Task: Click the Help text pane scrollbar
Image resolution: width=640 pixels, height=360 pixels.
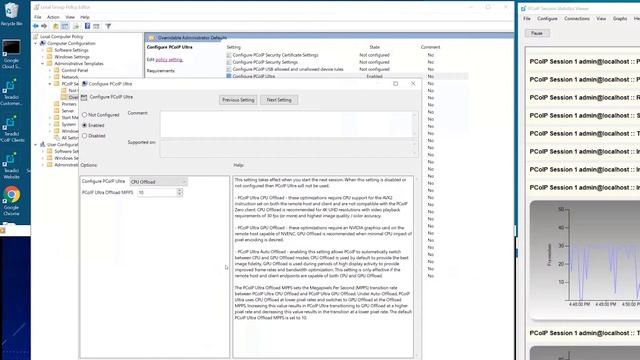Action: [x=416, y=267]
